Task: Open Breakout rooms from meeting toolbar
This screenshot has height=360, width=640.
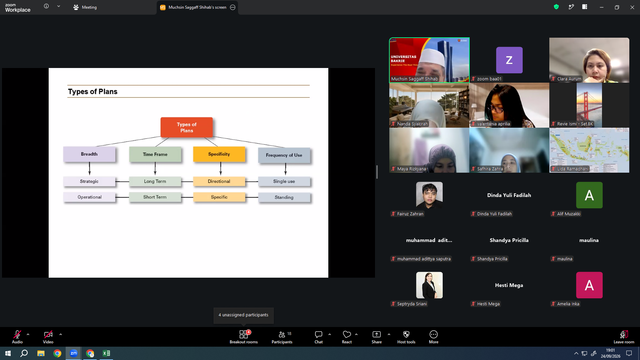Action: pos(244,337)
